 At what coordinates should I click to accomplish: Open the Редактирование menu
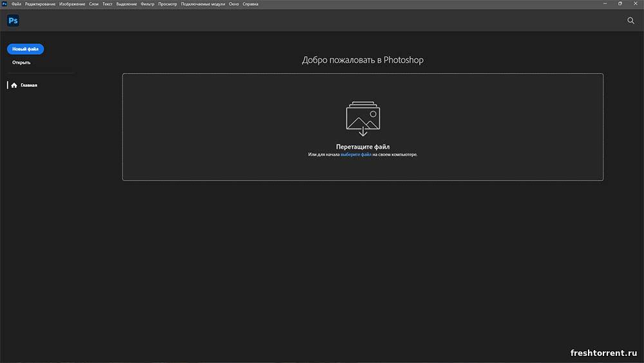tap(40, 4)
